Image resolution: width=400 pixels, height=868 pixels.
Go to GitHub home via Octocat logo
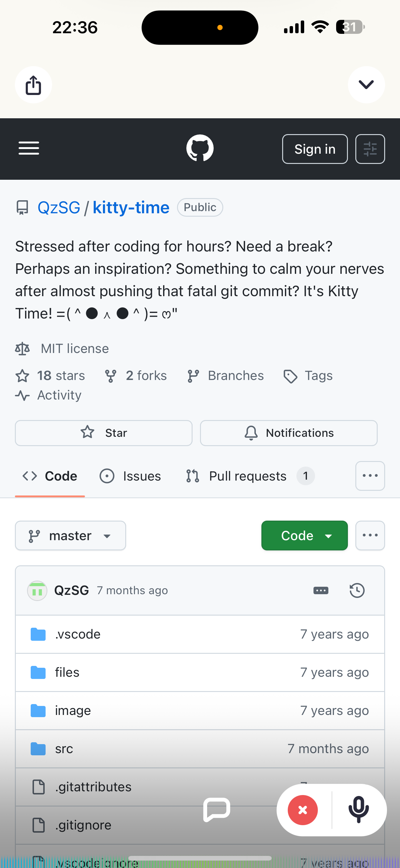(x=200, y=148)
